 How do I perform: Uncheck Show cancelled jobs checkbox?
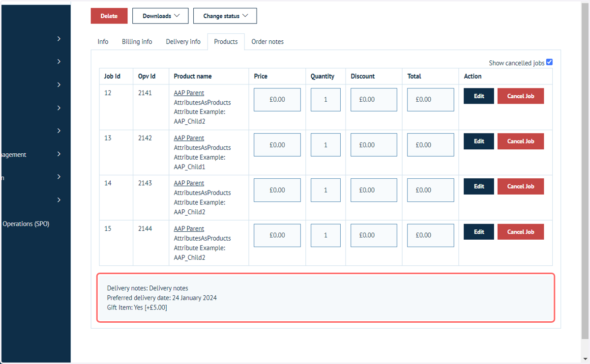549,62
